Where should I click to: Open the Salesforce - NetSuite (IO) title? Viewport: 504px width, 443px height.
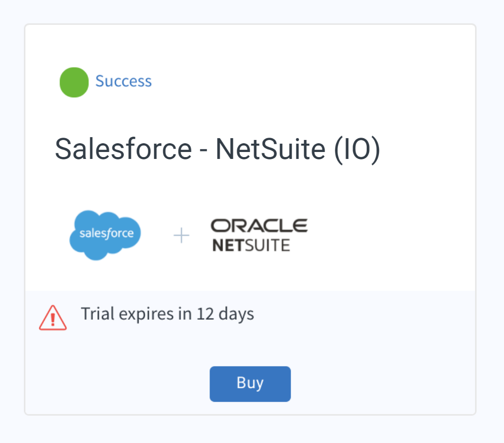[x=217, y=149]
